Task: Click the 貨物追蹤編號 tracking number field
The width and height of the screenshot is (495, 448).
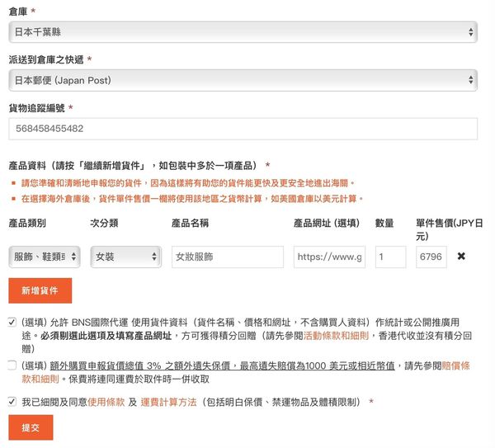Action: click(243, 129)
